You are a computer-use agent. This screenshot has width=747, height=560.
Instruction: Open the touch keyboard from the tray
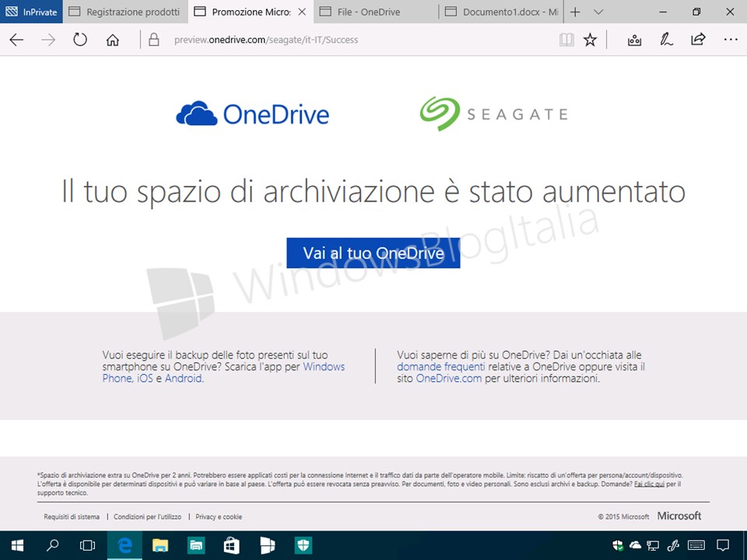coord(696,545)
